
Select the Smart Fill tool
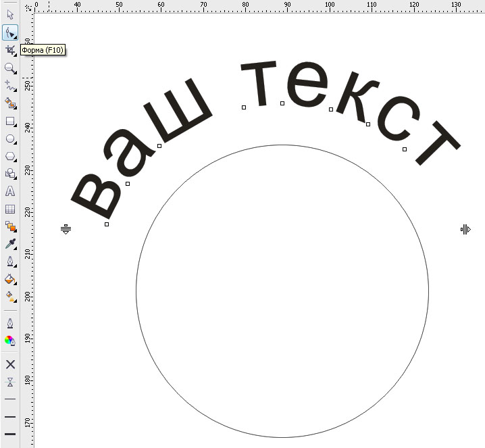[x=10, y=103]
